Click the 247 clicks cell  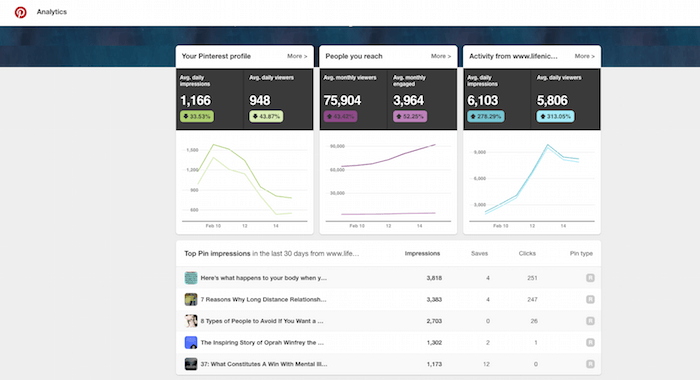pos(532,299)
